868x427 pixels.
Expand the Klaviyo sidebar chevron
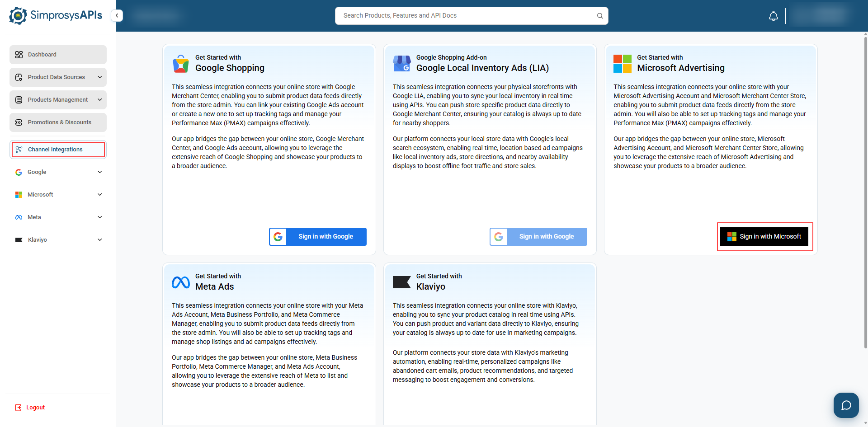(x=100, y=240)
